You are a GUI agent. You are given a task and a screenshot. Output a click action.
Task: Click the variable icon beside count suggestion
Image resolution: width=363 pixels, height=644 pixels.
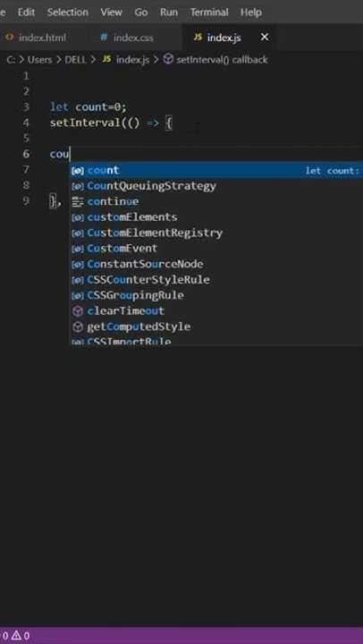(78, 171)
